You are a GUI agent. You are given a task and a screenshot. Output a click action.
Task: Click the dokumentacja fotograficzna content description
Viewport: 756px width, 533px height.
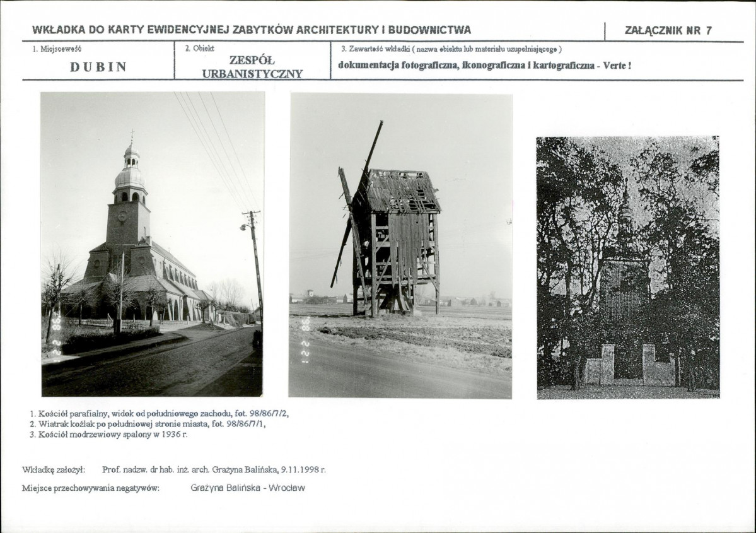tap(484, 65)
